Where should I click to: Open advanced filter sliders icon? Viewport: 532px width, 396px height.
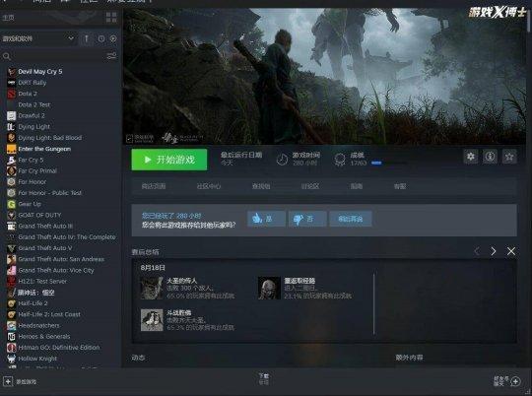(x=111, y=56)
